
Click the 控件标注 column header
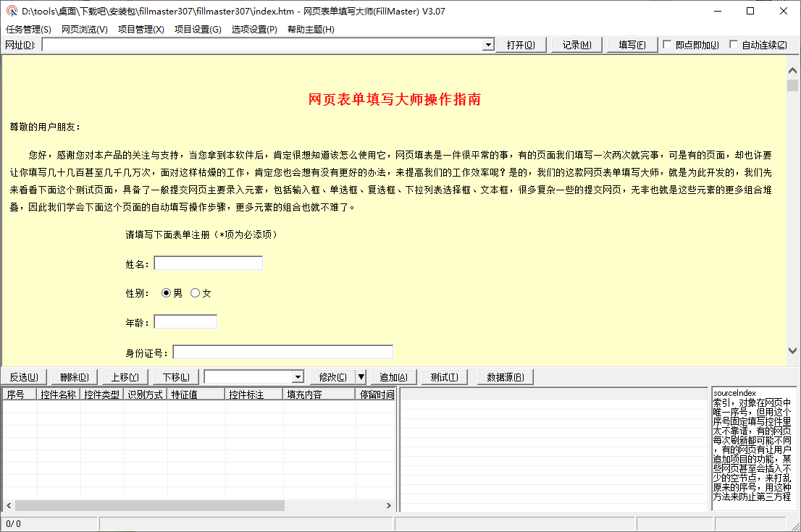pyautogui.click(x=253, y=394)
